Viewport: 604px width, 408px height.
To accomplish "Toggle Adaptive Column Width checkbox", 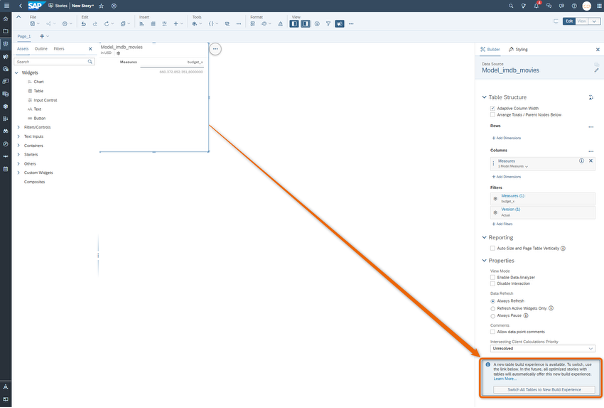I will pos(492,108).
